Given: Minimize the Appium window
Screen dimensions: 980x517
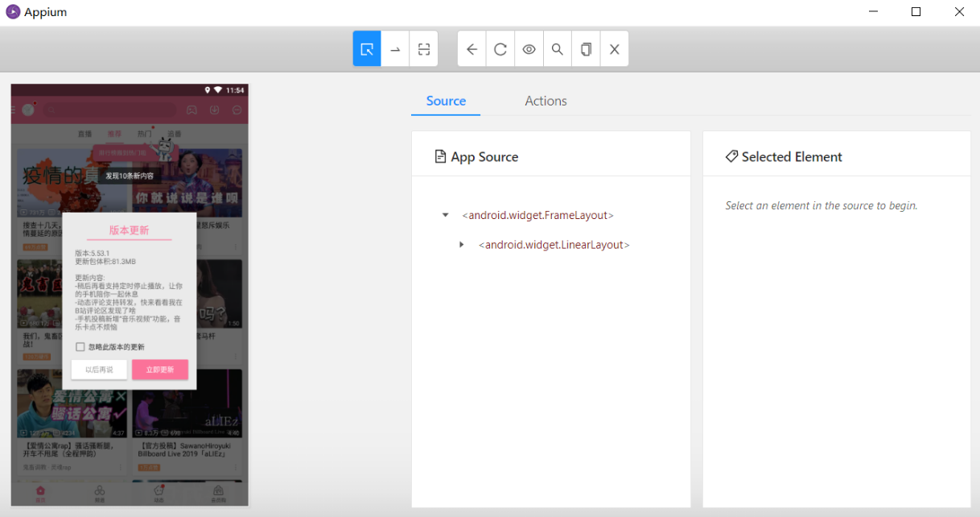Looking at the screenshot, I should 874,12.
